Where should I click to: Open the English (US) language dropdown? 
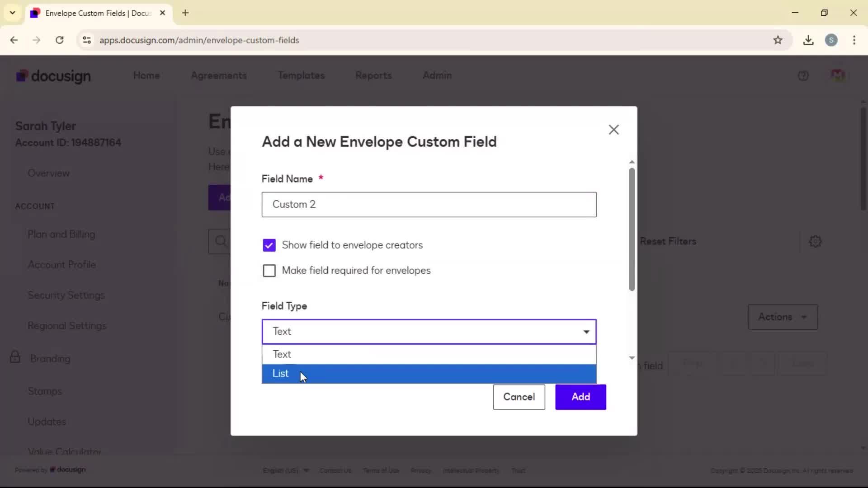point(286,470)
